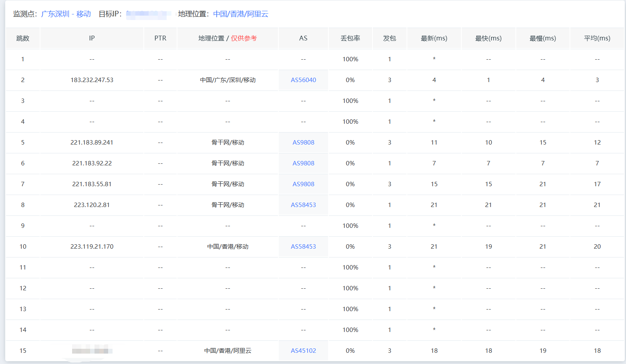This screenshot has width=626, height=364.
Task: Click the 仅供参考 red label in header
Action: [244, 38]
